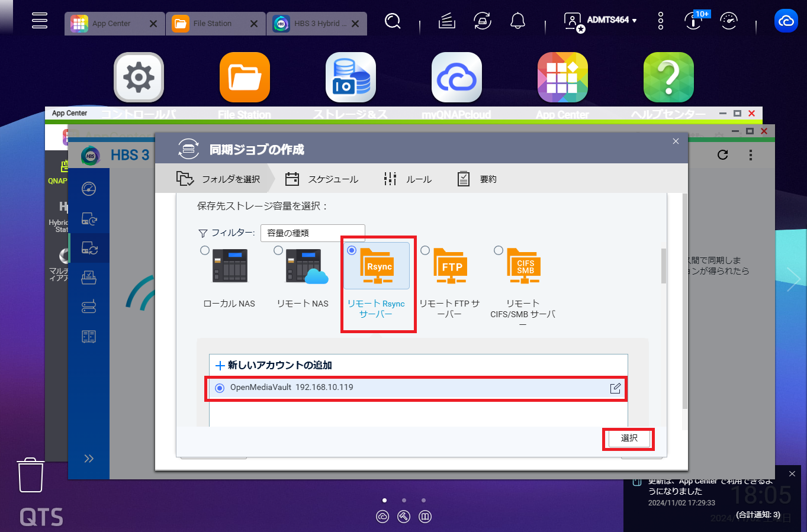This screenshot has width=807, height=532.
Task: Select the リモート CIFS/SMB サーバー radio button
Action: [x=499, y=250]
